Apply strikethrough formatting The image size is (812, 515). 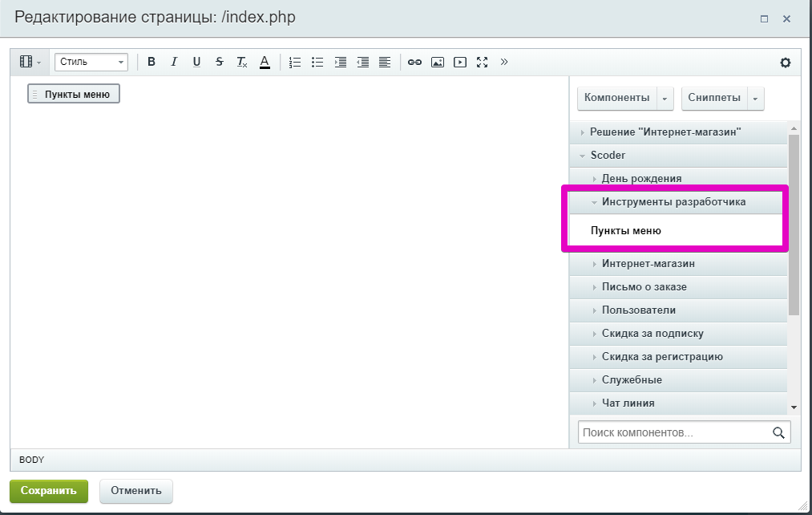point(219,62)
